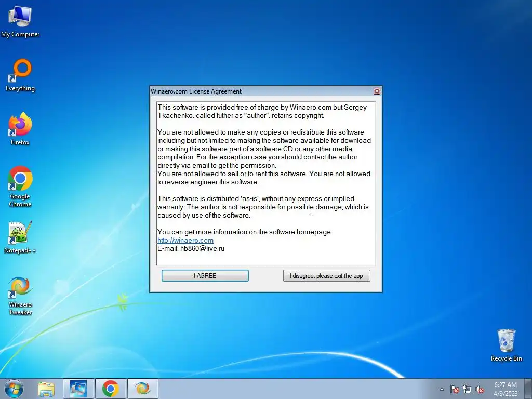The width and height of the screenshot is (532, 399).
Task: Open Windows Explorer from the taskbar
Action: click(46, 389)
